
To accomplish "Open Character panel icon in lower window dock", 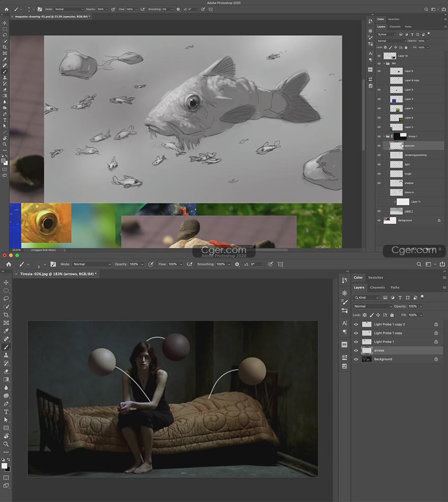I will coord(345,323).
